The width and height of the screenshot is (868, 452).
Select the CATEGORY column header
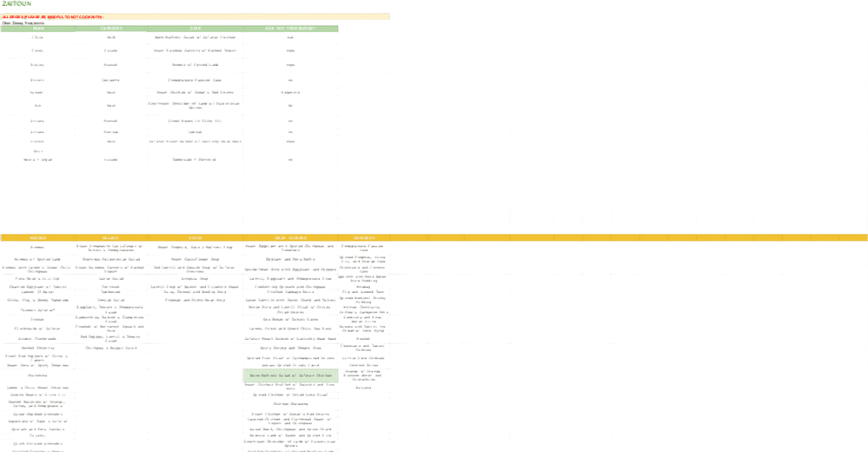click(x=111, y=28)
